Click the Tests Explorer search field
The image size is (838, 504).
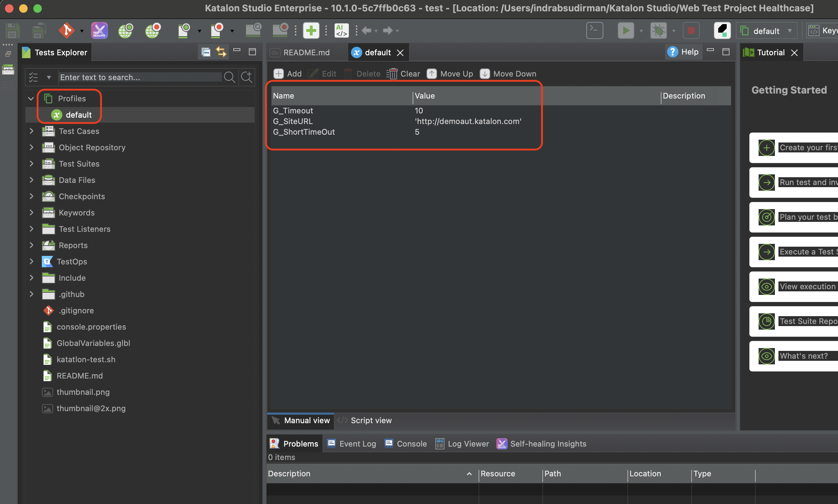pos(140,77)
